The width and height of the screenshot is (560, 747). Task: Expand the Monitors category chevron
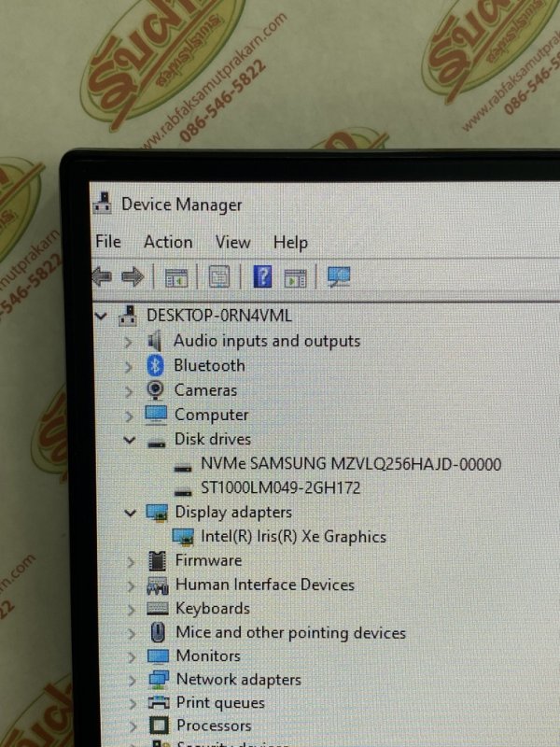coord(132,657)
